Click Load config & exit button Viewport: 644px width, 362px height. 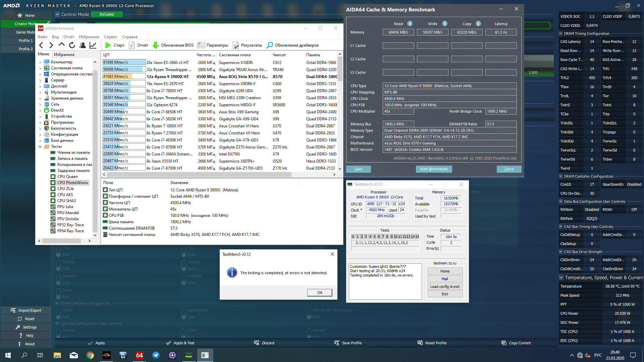(x=445, y=287)
